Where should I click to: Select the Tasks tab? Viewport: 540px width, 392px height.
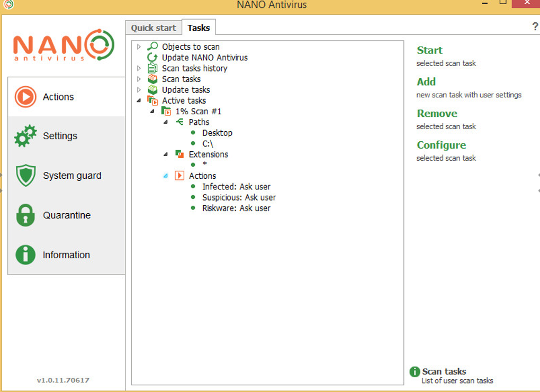click(x=199, y=28)
